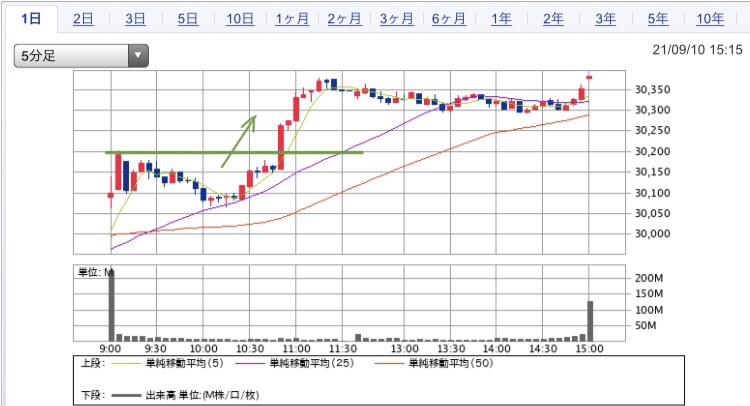Click the 単純移動平均(5) legend label
Image resolution: width=750 pixels, height=406 pixels.
click(x=185, y=363)
